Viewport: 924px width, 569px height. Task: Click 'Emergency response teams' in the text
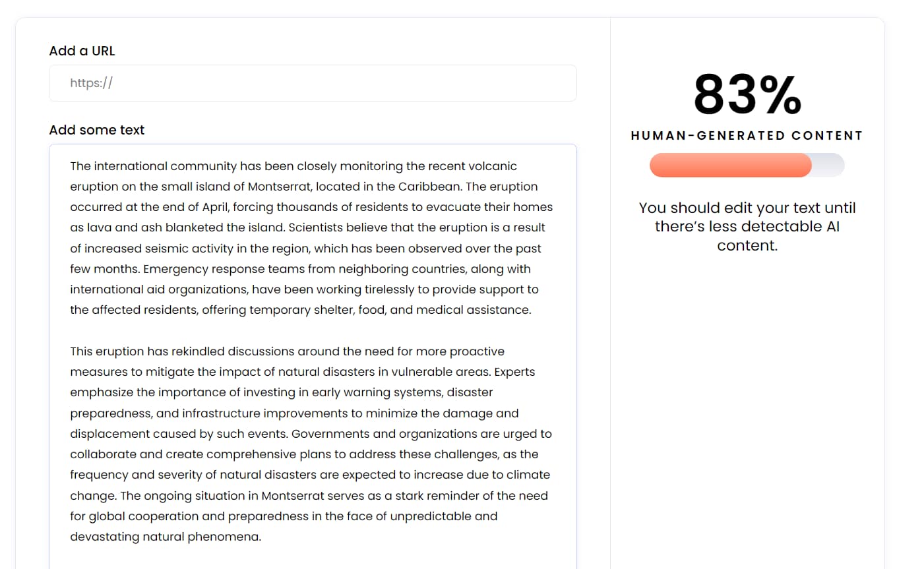point(213,269)
